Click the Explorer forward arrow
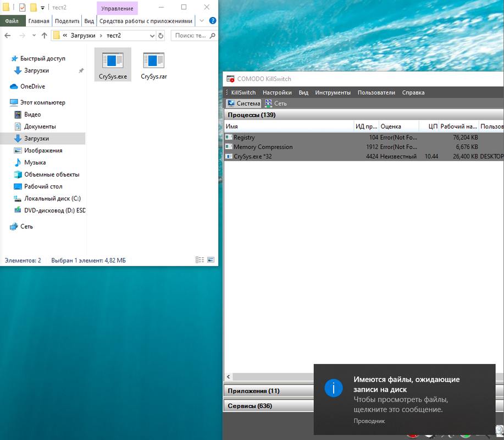 point(22,35)
